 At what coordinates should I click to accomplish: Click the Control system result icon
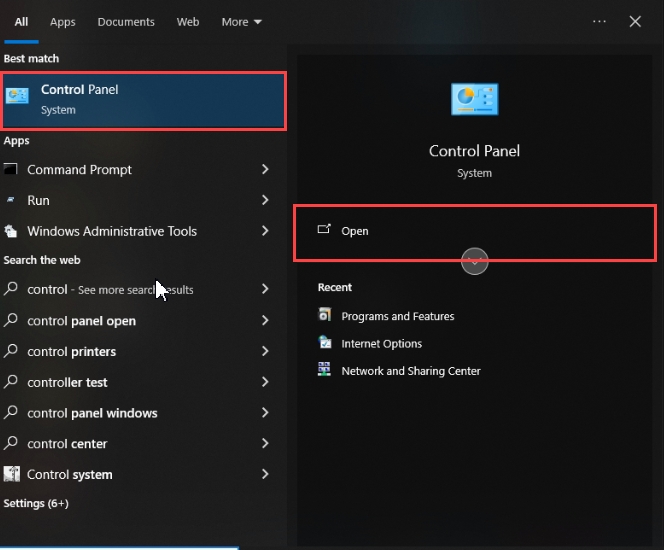pos(11,474)
